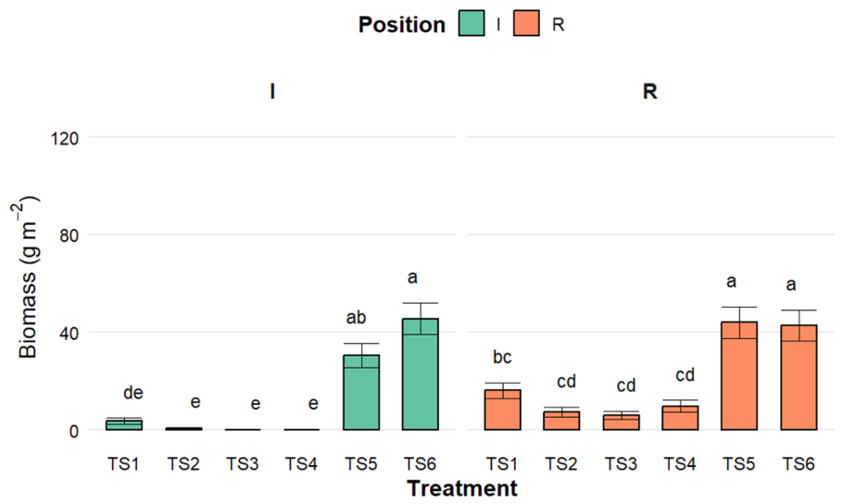Click the Position legend title
Screen dimensions: 843x504
[402, 25]
